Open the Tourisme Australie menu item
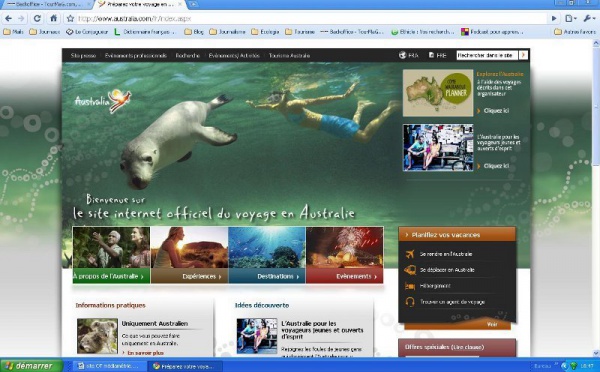Viewport: 600px width, 372px height. [289, 55]
